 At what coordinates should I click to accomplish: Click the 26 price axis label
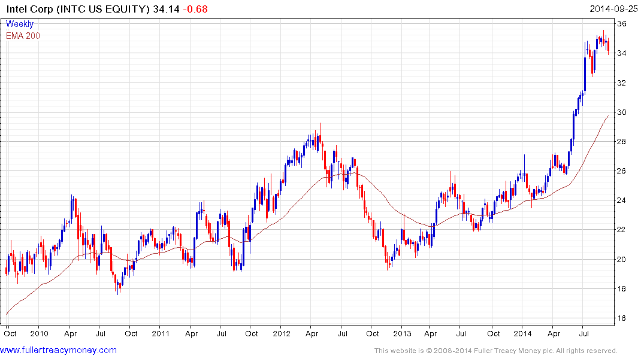tap(622, 171)
